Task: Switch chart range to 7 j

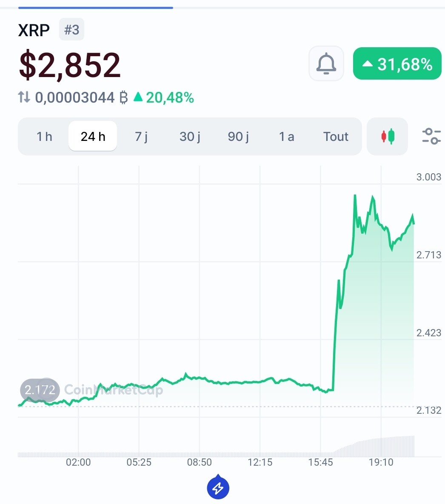Action: (141, 136)
